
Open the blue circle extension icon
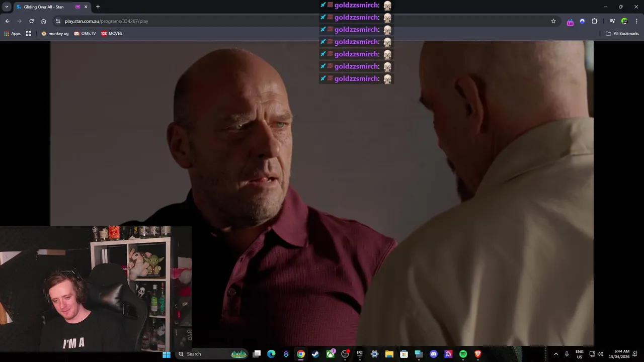coord(582,21)
